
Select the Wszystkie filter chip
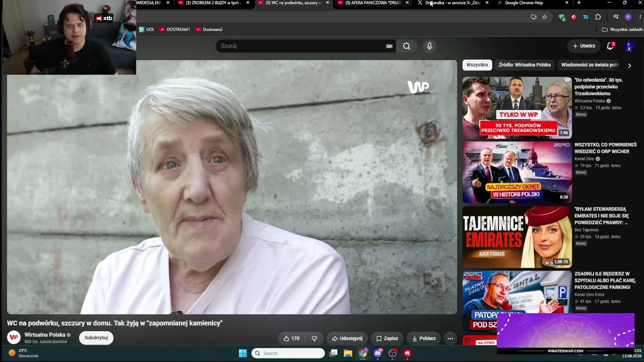click(477, 65)
